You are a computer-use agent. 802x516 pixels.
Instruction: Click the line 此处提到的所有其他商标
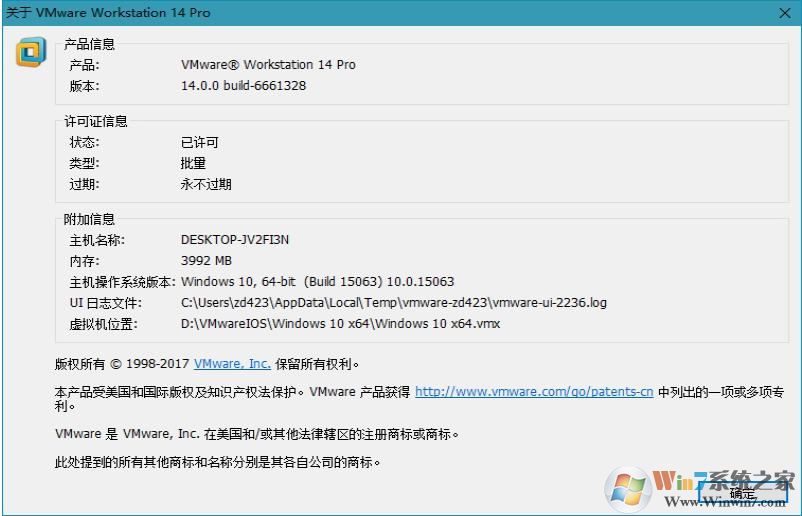pos(217,462)
